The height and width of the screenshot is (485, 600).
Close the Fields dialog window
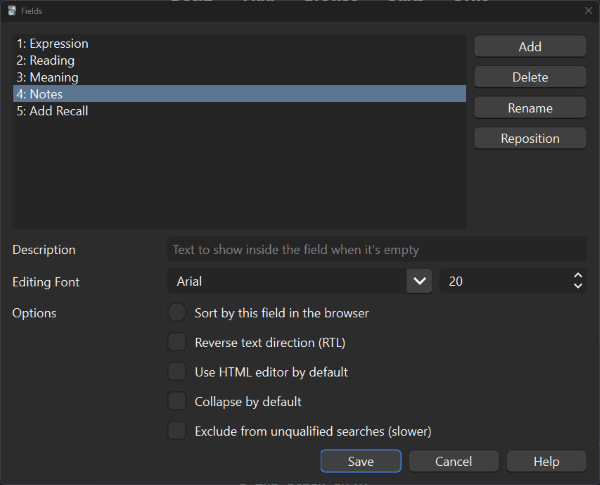[588, 11]
